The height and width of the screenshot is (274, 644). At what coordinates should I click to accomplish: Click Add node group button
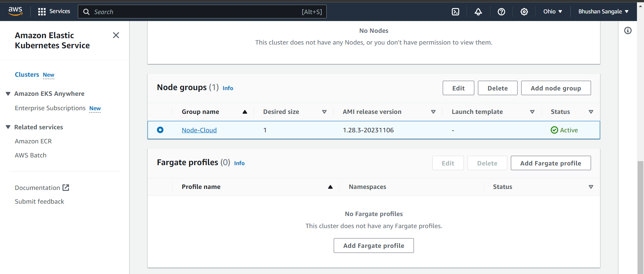[556, 88]
